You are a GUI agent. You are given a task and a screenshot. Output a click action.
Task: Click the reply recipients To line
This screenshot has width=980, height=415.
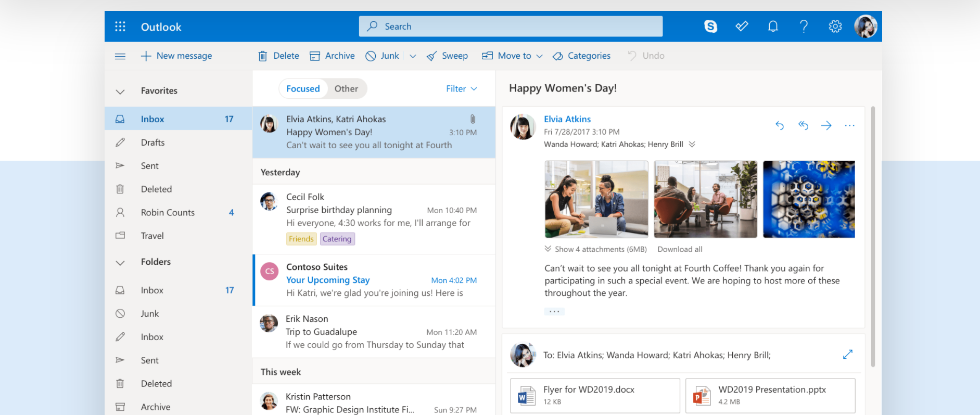(657, 355)
